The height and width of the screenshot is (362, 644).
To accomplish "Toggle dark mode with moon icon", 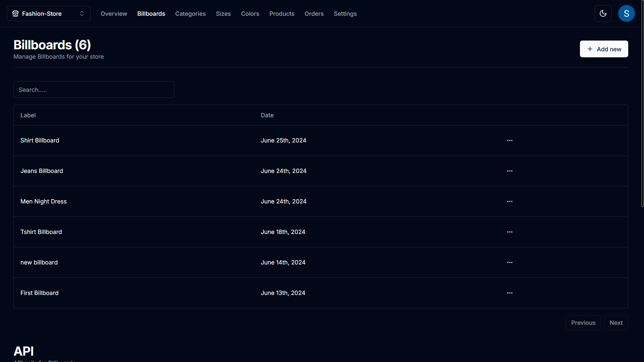I will pos(603,13).
